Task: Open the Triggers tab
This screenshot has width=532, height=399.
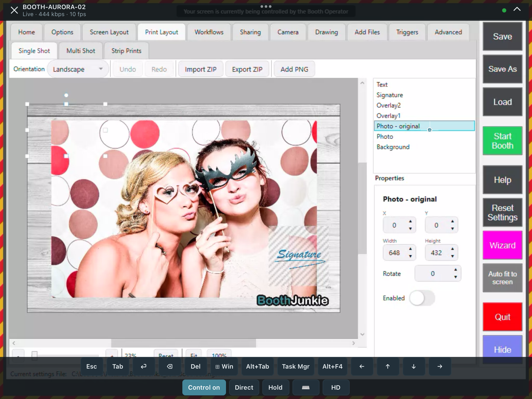Action: tap(407, 32)
